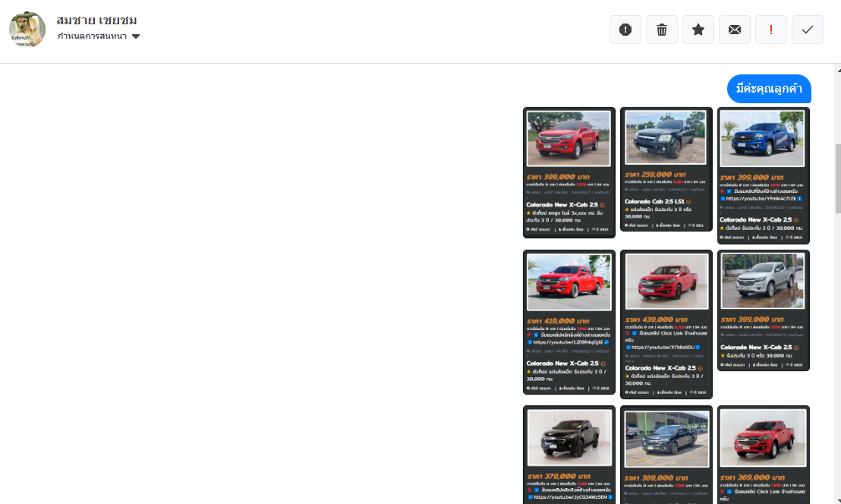View red Colorado 439,000 baht listing image
This screenshot has width=841, height=504.
pyautogui.click(x=666, y=282)
